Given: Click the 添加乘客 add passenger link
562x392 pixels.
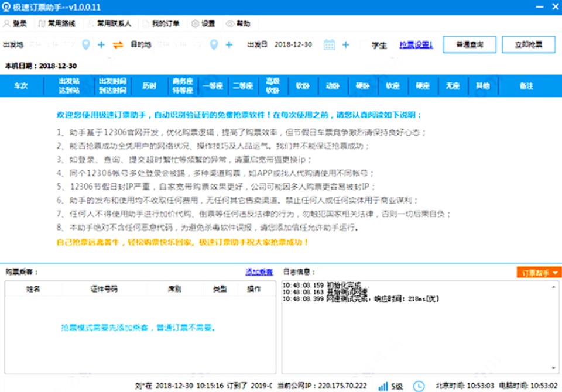Looking at the screenshot, I should 259,272.
